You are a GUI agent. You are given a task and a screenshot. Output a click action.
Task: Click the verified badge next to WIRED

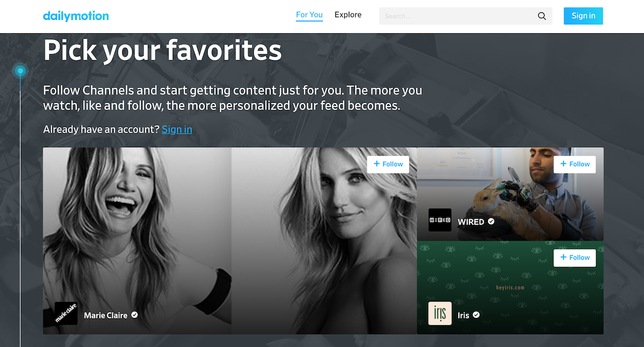point(491,221)
